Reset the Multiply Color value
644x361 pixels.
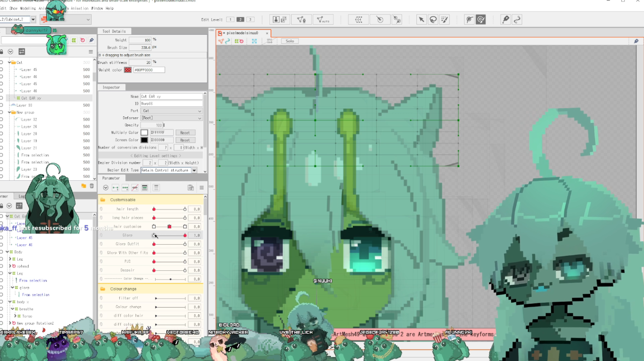[185, 133]
